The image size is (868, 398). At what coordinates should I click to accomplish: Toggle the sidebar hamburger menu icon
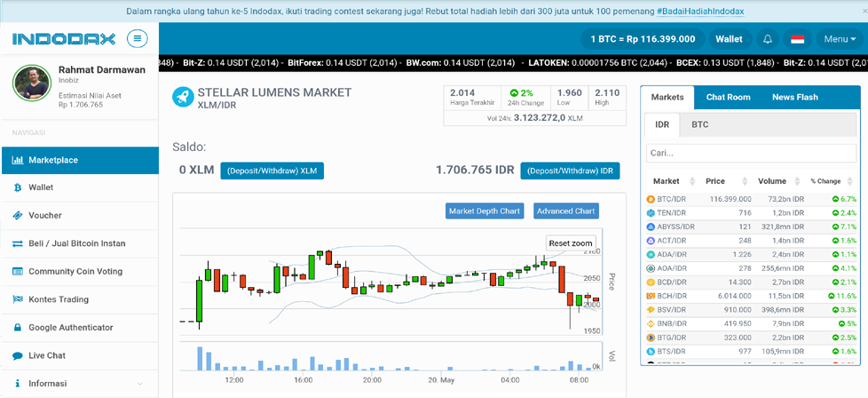[x=138, y=38]
